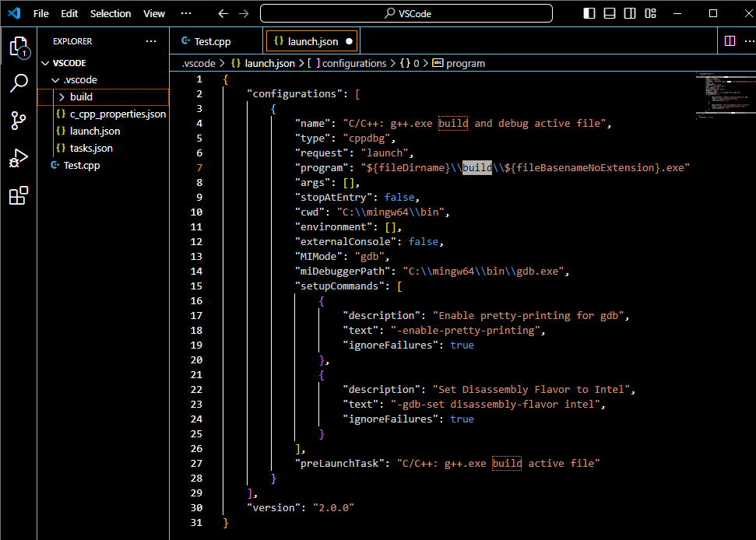Go forward with the right arrow

click(x=244, y=13)
